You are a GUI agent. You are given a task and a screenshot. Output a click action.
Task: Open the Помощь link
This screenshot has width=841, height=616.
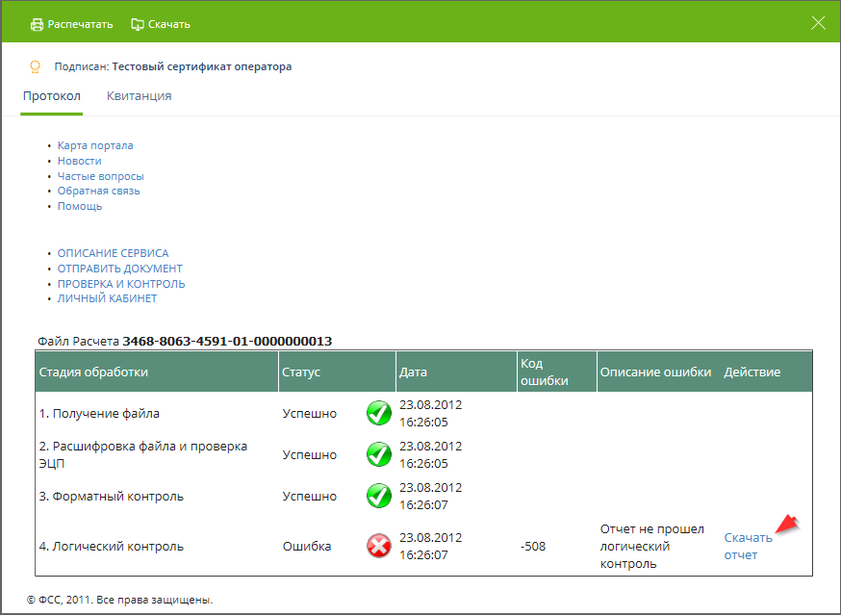80,206
